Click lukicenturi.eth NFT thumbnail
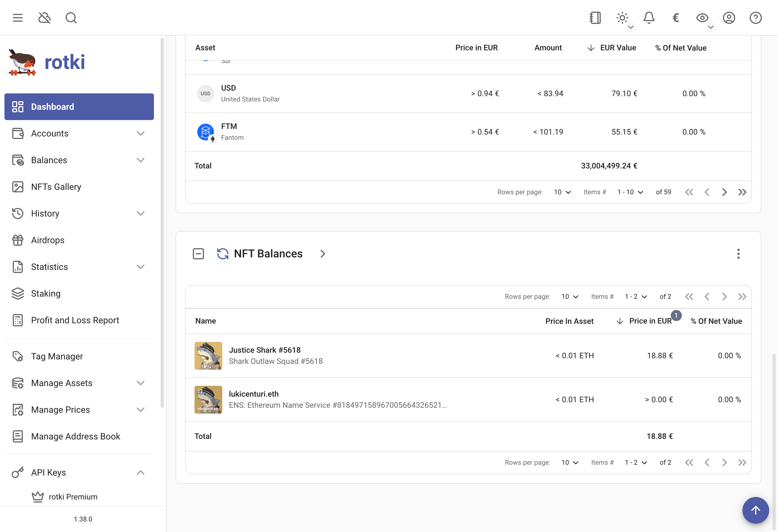778x532 pixels. 208,400
